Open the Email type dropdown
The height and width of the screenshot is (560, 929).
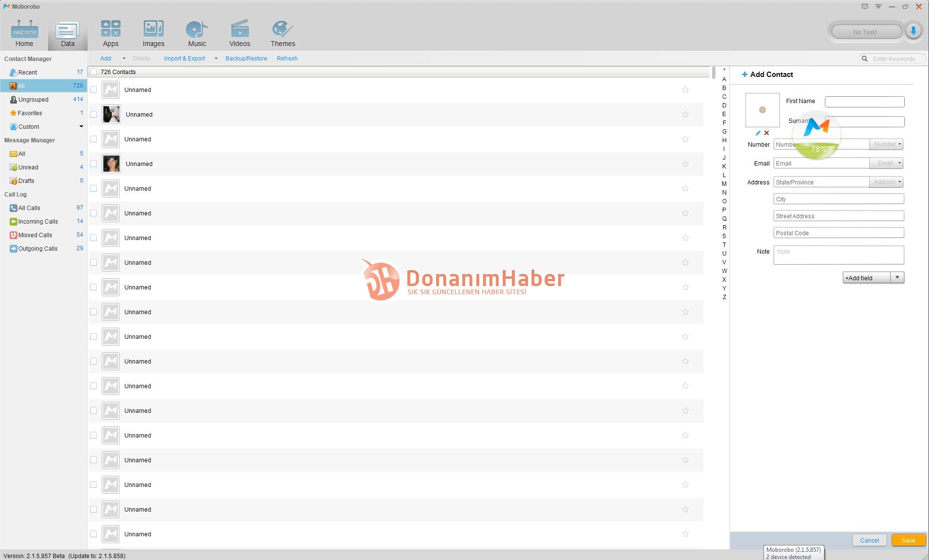[886, 163]
